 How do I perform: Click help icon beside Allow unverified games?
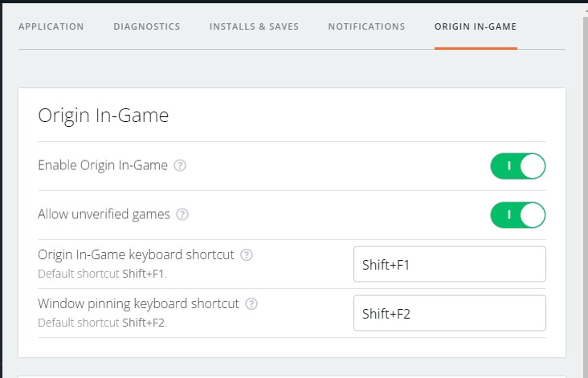click(183, 215)
